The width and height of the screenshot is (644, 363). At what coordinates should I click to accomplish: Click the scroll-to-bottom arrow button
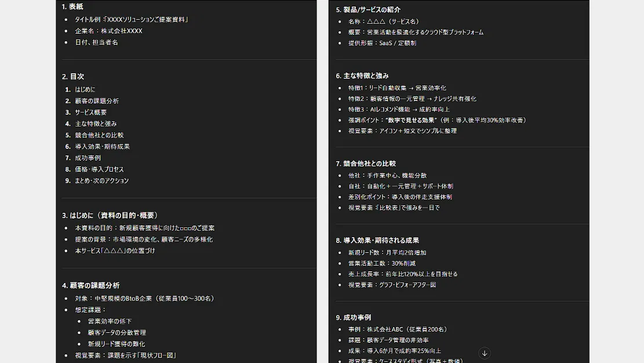click(x=485, y=353)
